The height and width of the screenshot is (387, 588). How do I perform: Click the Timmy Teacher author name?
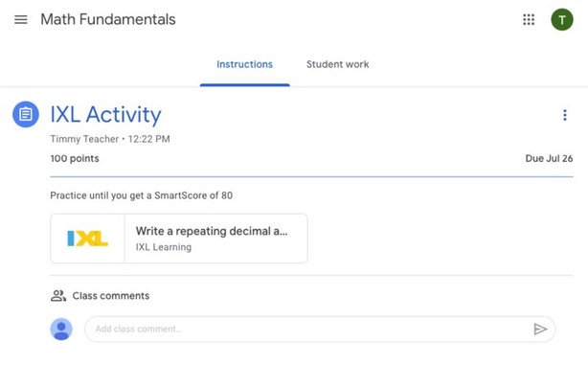[85, 139]
